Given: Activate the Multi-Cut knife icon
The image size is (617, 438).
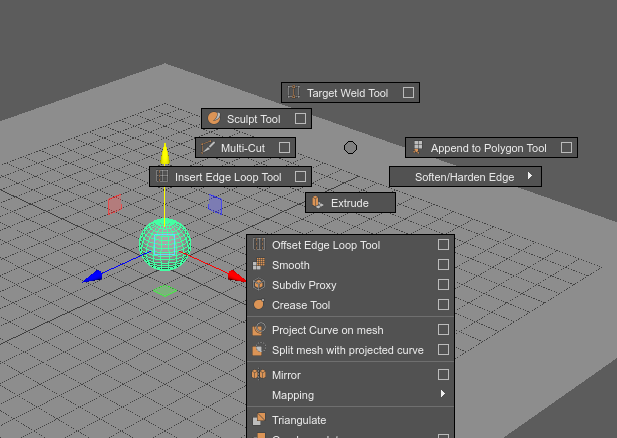Looking at the screenshot, I should pos(208,148).
